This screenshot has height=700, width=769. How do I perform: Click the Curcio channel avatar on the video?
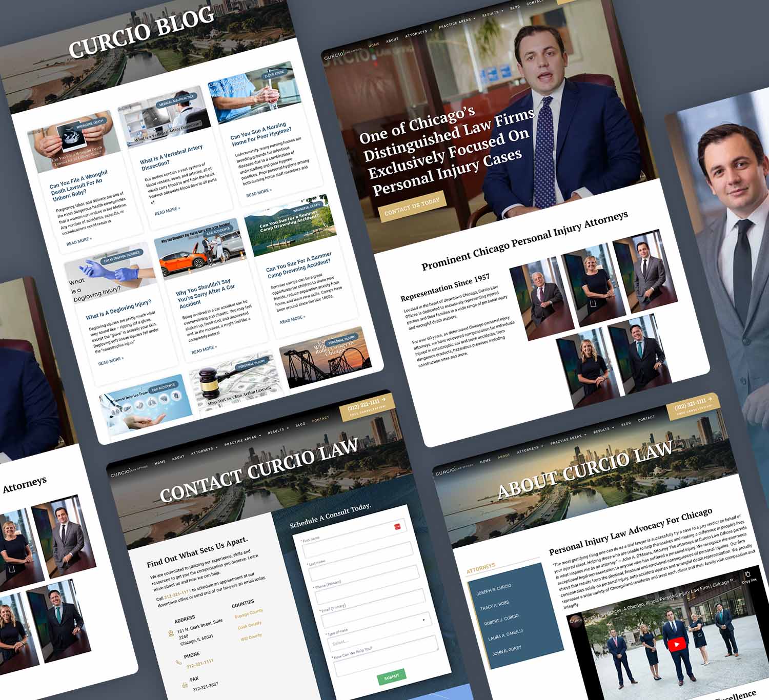576,620
